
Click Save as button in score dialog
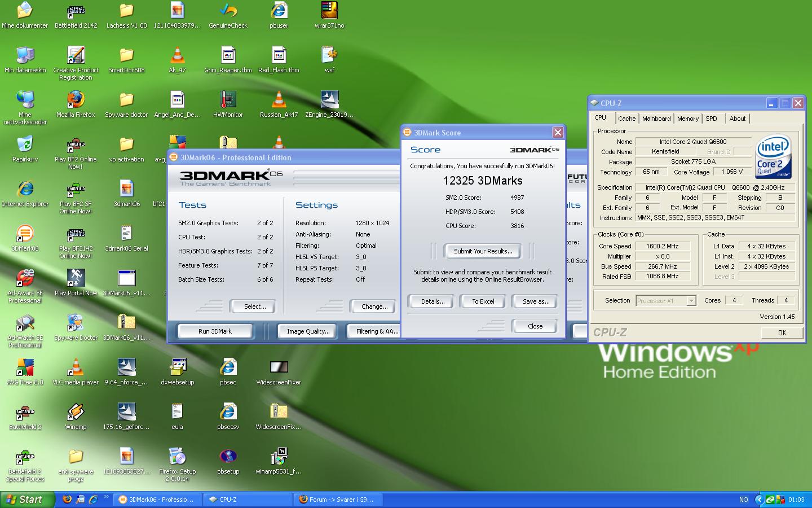(535, 301)
